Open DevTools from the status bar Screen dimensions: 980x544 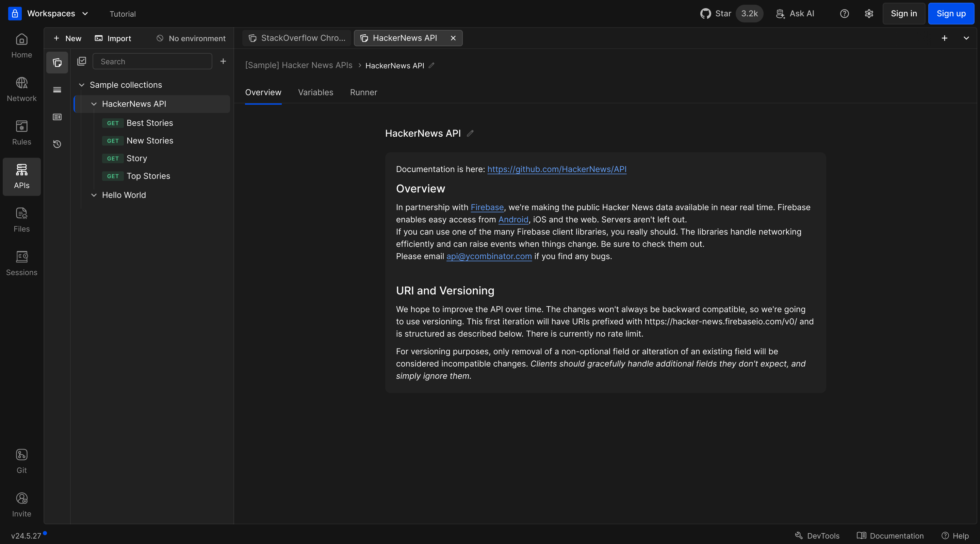(x=817, y=535)
